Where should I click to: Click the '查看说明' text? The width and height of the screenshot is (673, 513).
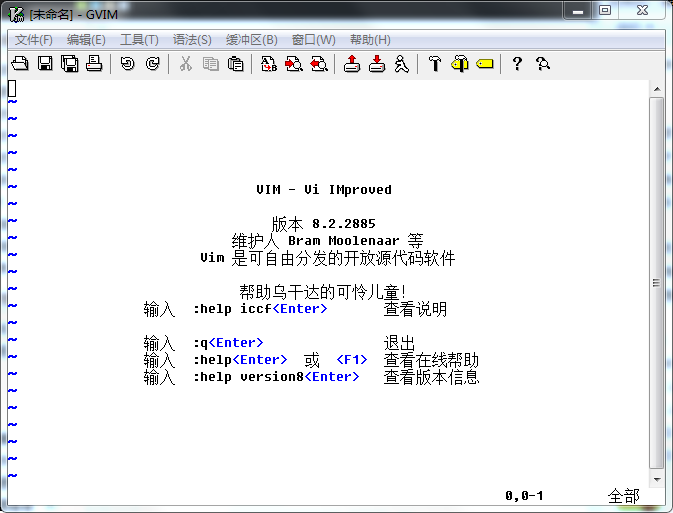[x=415, y=309]
